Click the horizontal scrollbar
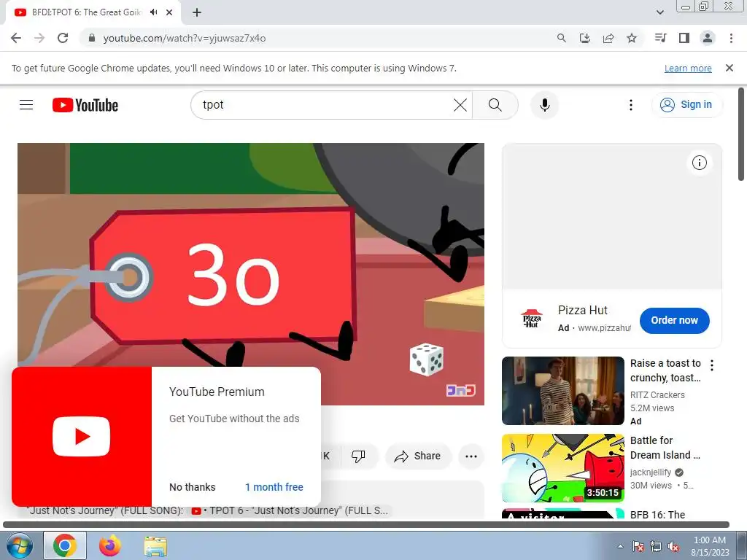This screenshot has width=747, height=560. click(x=366, y=524)
